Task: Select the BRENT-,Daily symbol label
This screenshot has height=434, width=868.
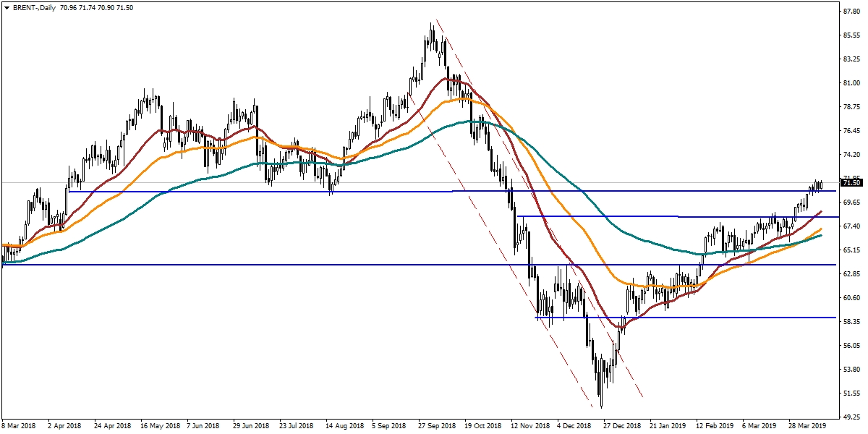Action: click(x=36, y=7)
